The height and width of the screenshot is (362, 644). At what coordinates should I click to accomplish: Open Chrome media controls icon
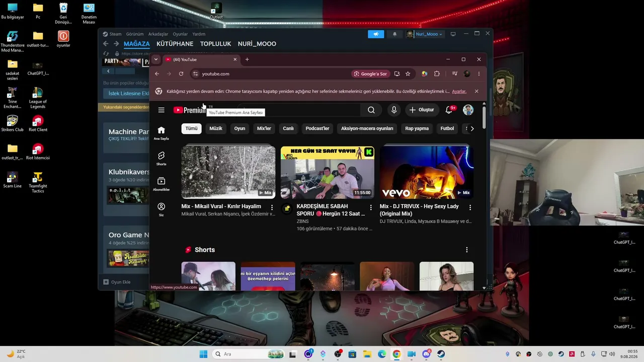tap(455, 74)
